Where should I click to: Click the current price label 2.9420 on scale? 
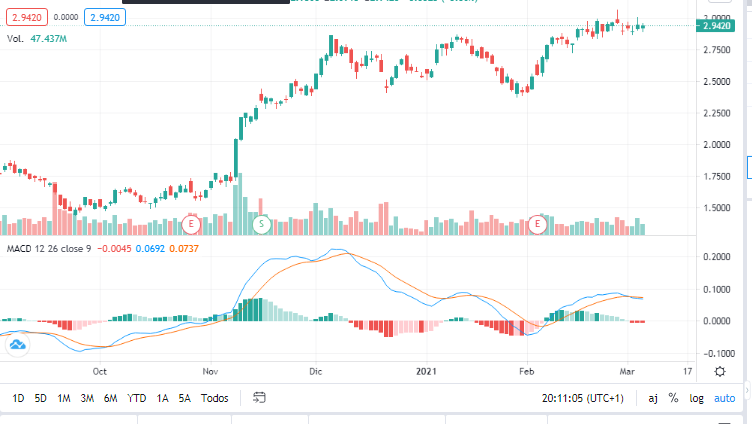click(716, 26)
